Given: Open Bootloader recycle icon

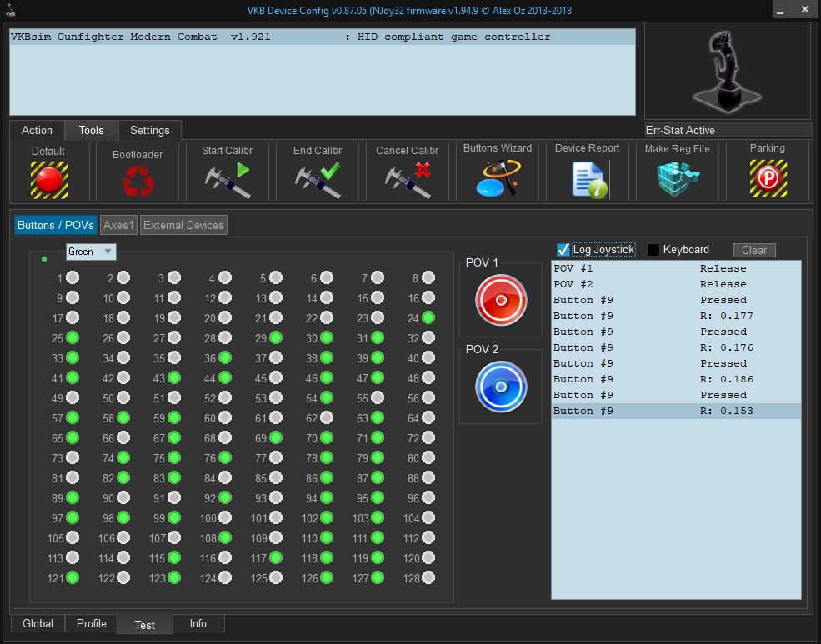Looking at the screenshot, I should click(137, 181).
